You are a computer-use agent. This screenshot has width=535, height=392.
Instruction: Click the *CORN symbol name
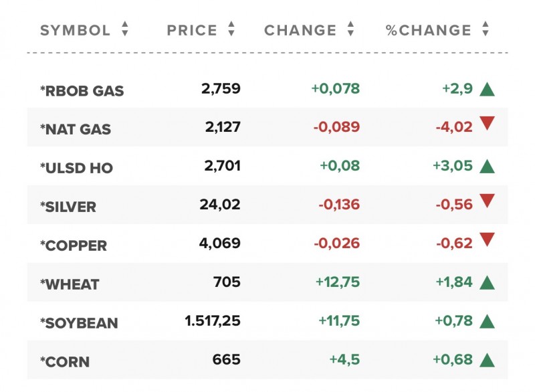pyautogui.click(x=65, y=363)
